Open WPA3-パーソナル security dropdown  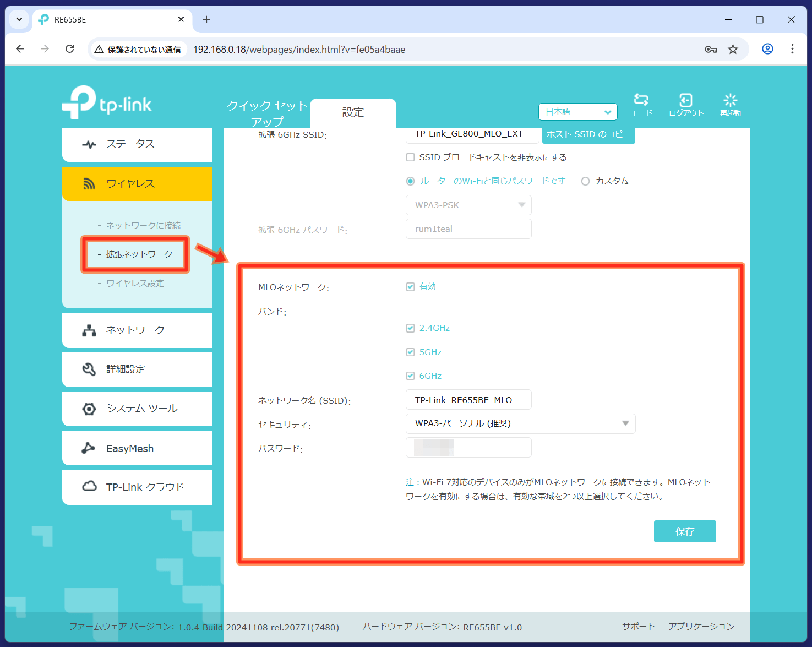(520, 423)
